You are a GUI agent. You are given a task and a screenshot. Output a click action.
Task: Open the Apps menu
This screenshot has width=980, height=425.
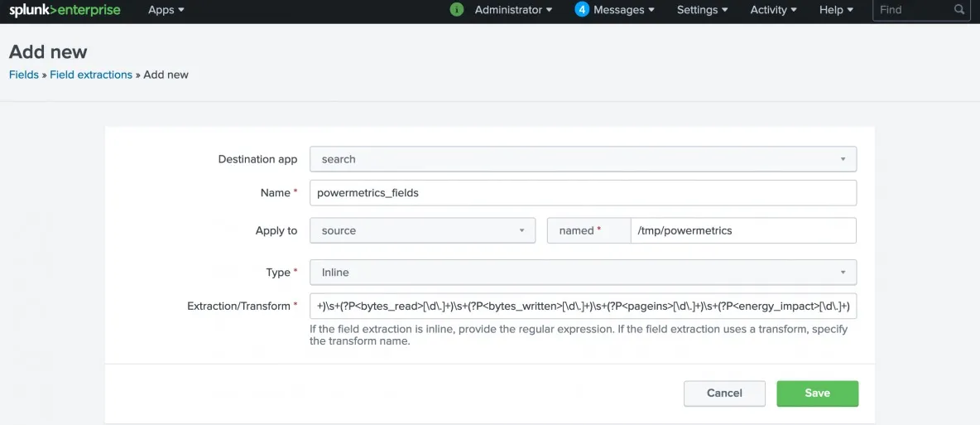166,10
